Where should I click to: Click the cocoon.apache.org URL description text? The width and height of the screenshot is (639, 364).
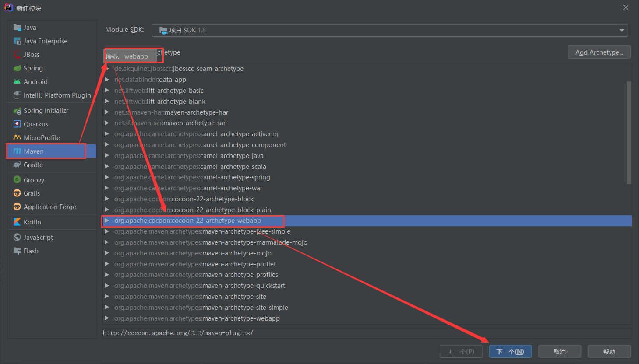coord(178,333)
